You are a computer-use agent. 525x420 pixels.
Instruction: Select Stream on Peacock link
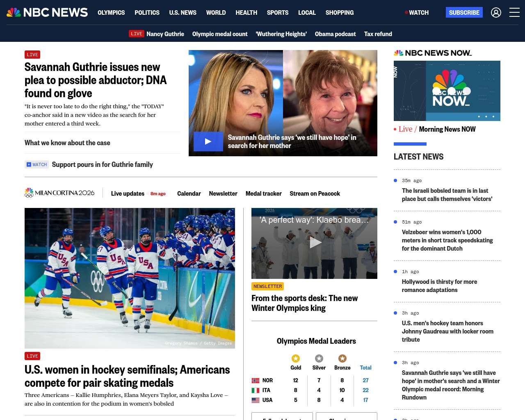[x=315, y=194]
